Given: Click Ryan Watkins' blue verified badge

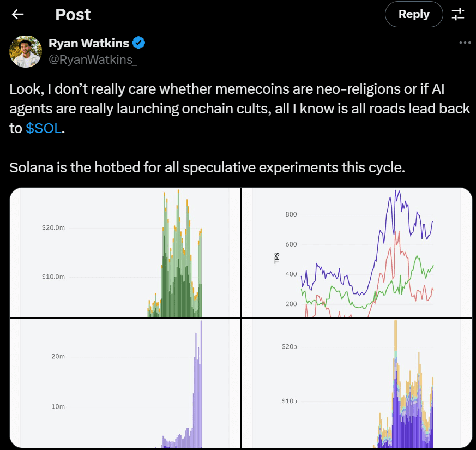Looking at the screenshot, I should click(x=138, y=43).
